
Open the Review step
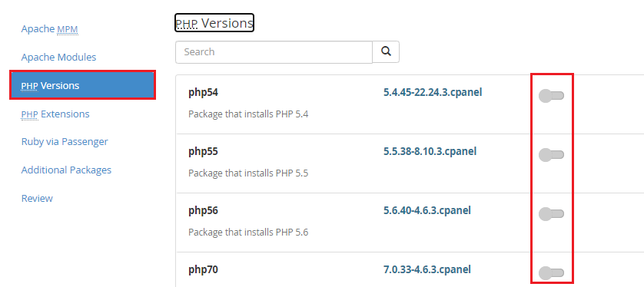pos(37,199)
